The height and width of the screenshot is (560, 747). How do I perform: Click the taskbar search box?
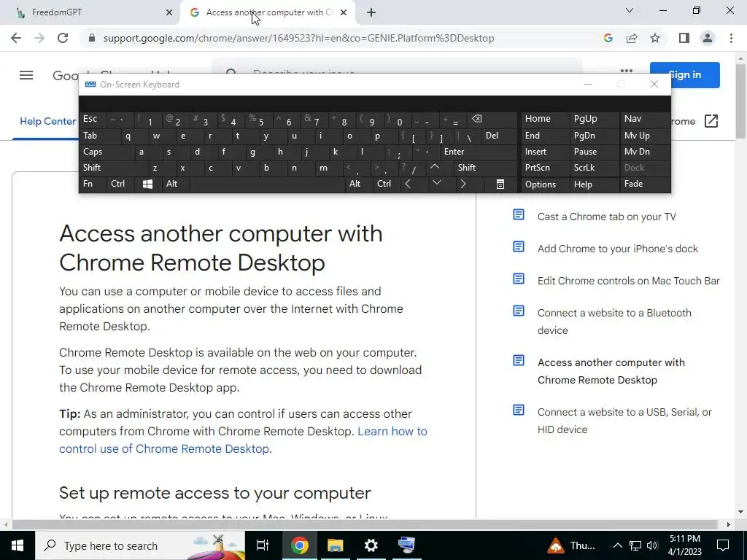[x=140, y=545]
